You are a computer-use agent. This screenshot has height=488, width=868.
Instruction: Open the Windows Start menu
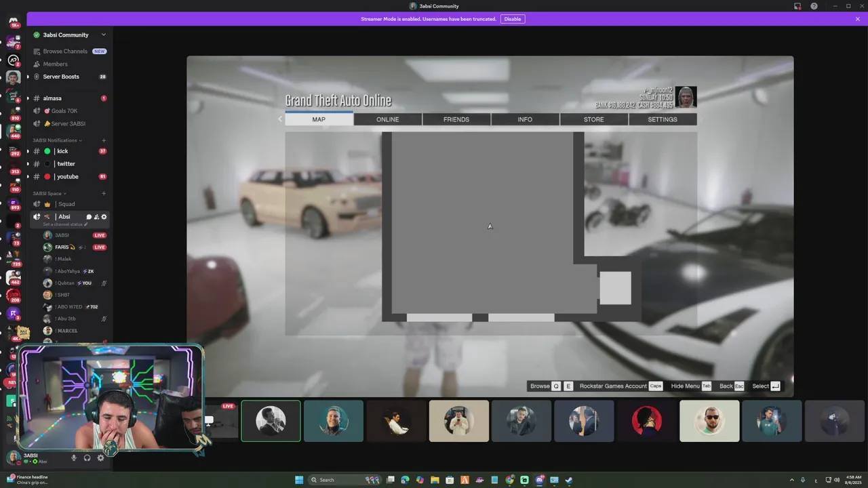point(299,480)
